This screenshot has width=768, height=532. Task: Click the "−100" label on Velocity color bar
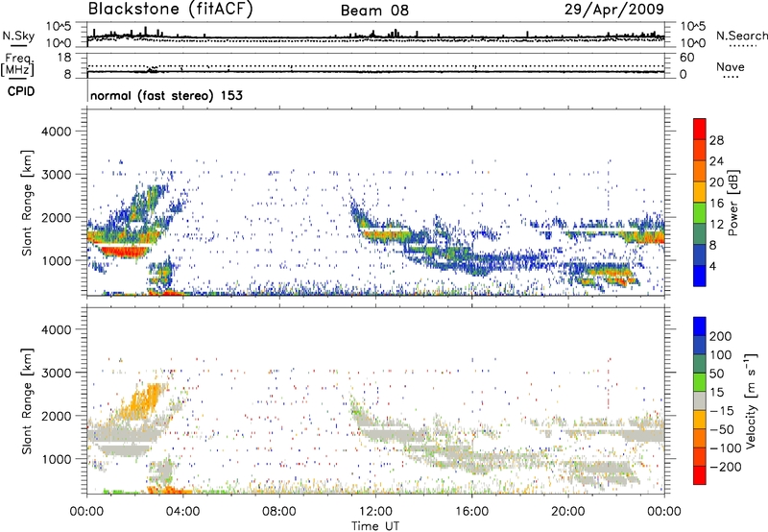click(x=725, y=448)
